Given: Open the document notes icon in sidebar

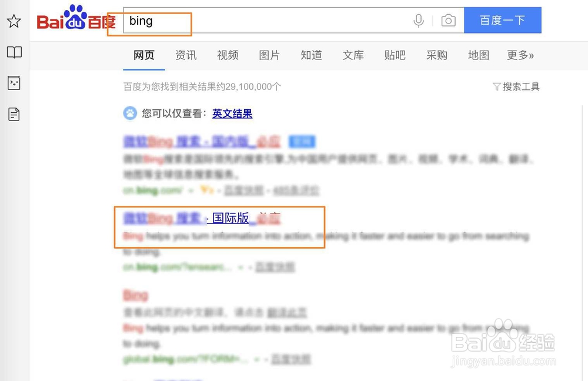Looking at the screenshot, I should [x=14, y=114].
